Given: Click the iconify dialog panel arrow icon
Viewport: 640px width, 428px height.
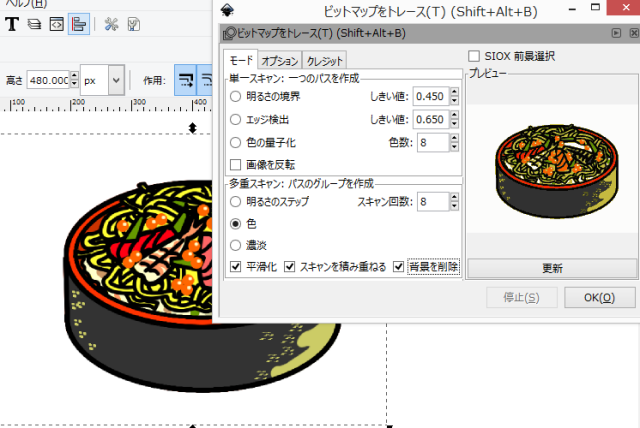Looking at the screenshot, I should click(617, 34).
